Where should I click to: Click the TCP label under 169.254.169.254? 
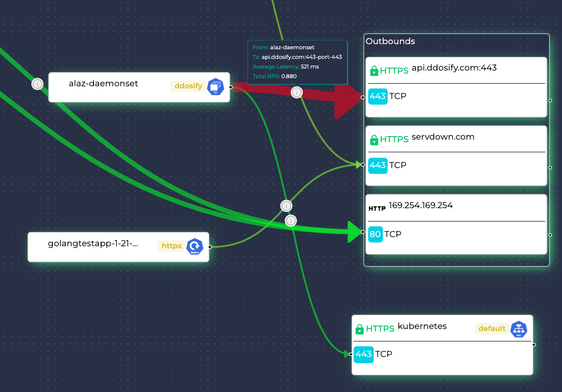[x=393, y=235]
